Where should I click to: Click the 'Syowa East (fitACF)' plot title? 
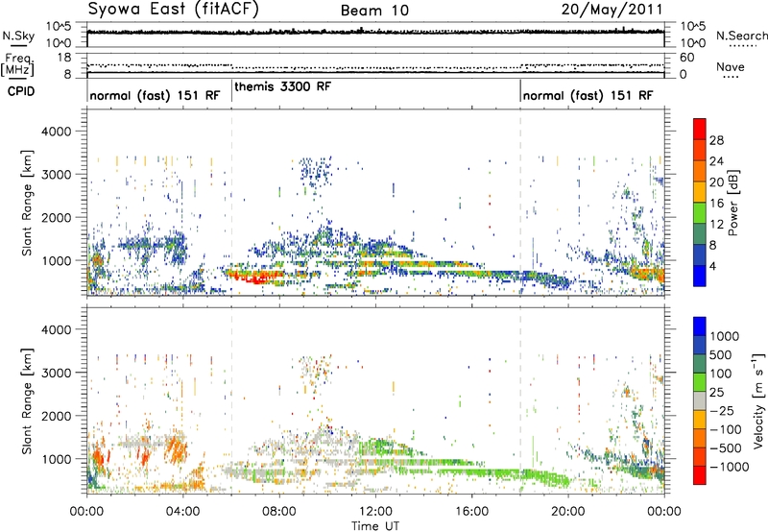[174, 9]
